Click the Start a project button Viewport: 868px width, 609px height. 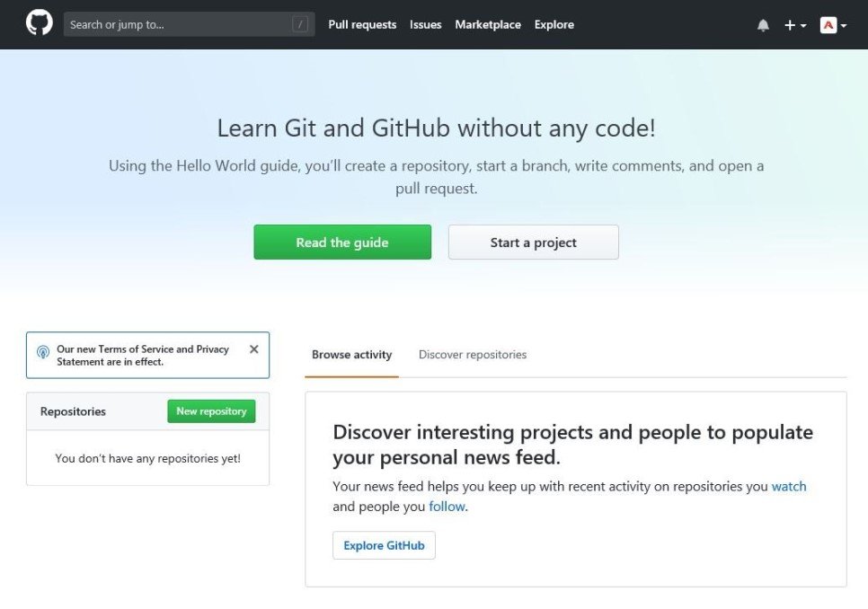click(533, 243)
